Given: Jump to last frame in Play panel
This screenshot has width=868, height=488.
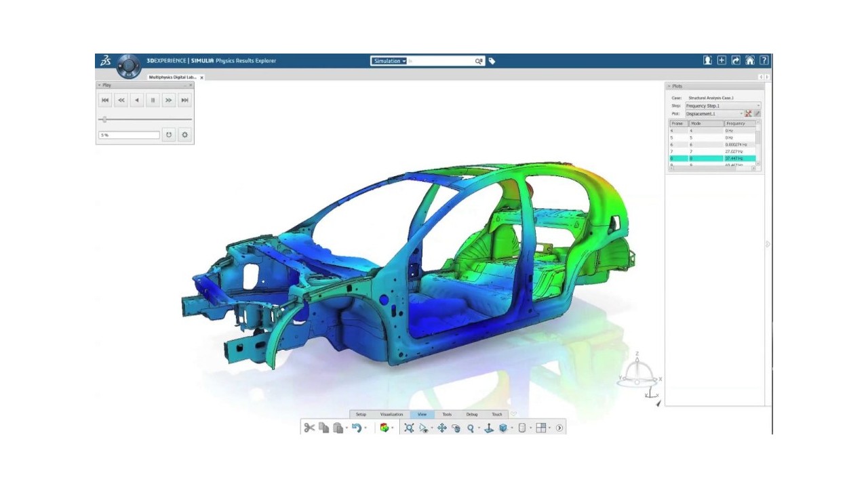Looking at the screenshot, I should coord(184,100).
